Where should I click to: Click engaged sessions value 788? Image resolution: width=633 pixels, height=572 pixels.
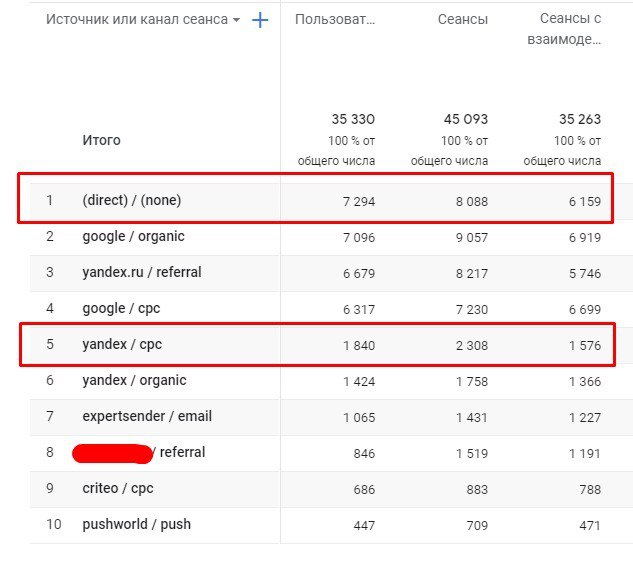pyautogui.click(x=590, y=490)
